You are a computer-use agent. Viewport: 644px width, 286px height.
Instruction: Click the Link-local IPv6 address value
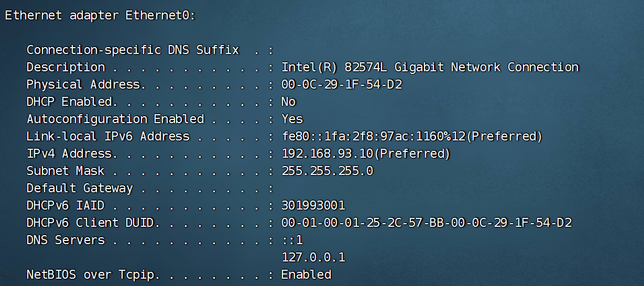[411, 136]
